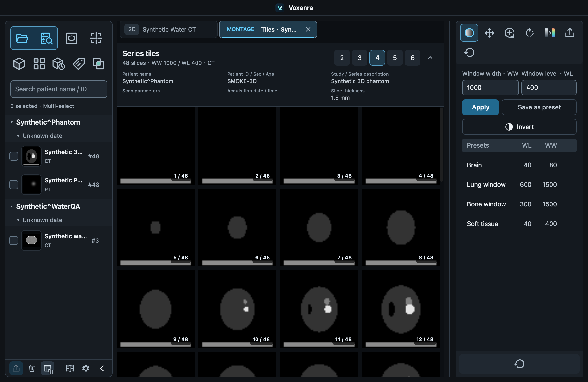The height and width of the screenshot is (382, 588).
Task: Click the '0 selected · Multi-select' text
Action: tap(42, 106)
